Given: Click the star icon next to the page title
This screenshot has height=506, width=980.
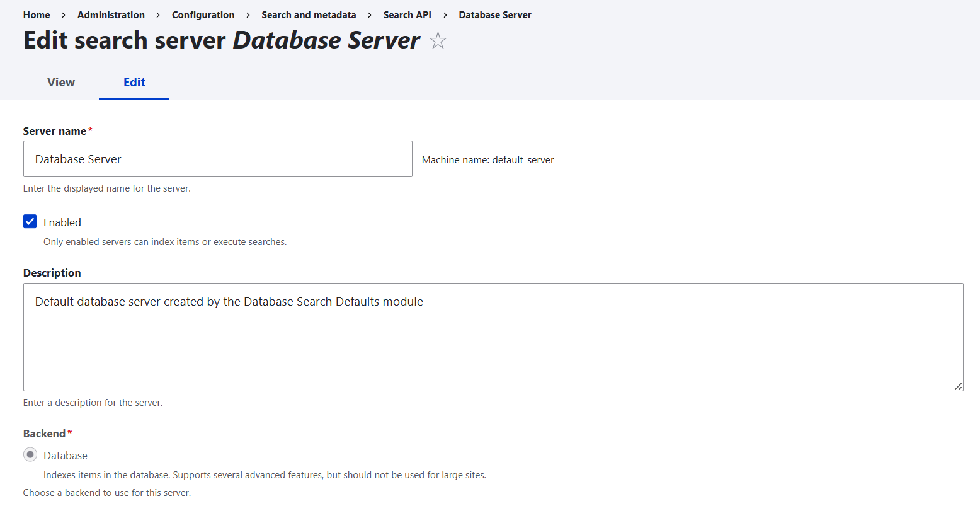Looking at the screenshot, I should click(437, 40).
